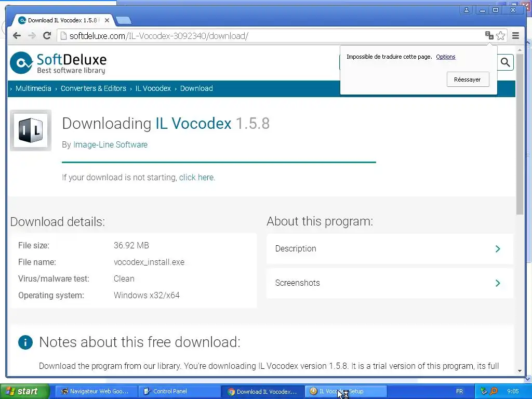
Task: Switch to Control Panel in taskbar
Action: point(179,392)
